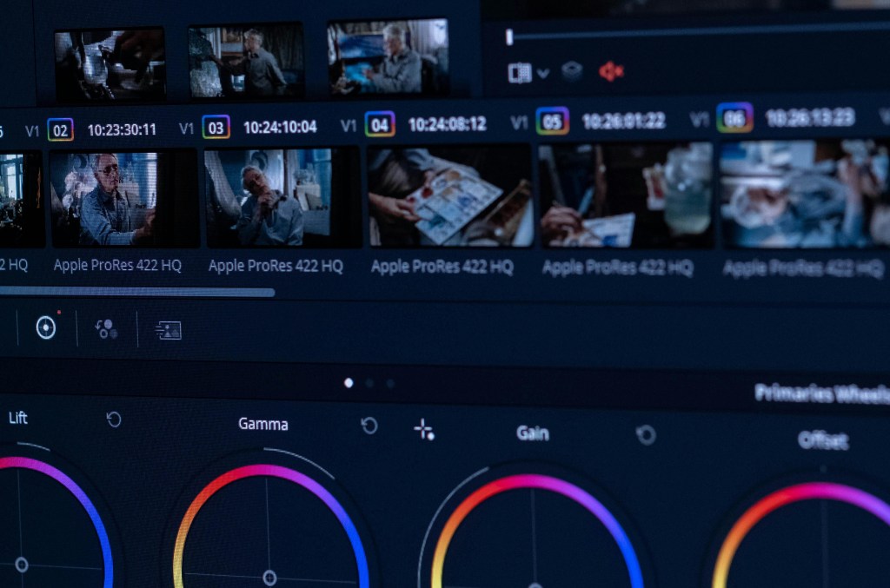Click the viewer scrubber playhead handle
This screenshot has height=588, width=890.
(509, 37)
